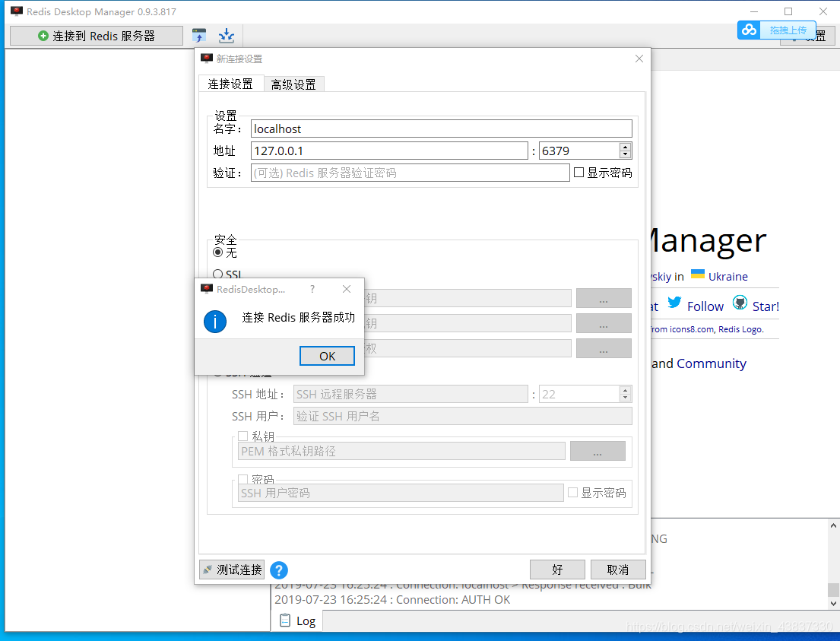
Task: Click the Baidu cloud upload icon
Action: (749, 30)
